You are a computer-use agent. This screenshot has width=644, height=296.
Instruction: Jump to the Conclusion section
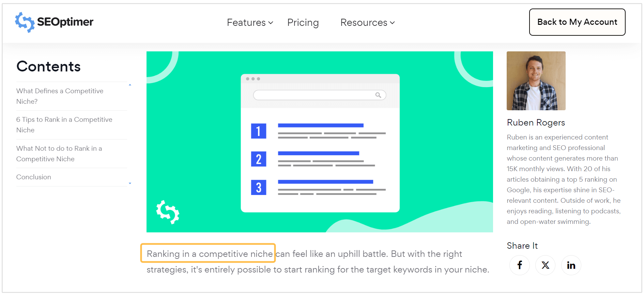(34, 177)
